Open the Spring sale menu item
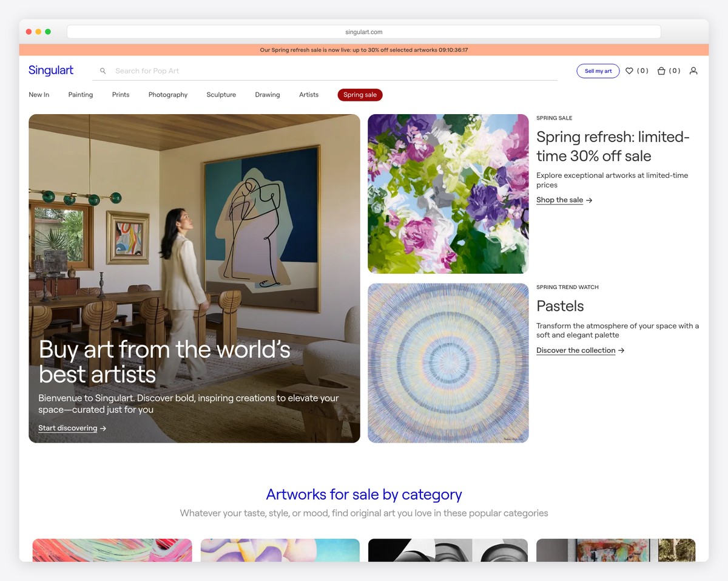728x581 pixels. point(360,95)
